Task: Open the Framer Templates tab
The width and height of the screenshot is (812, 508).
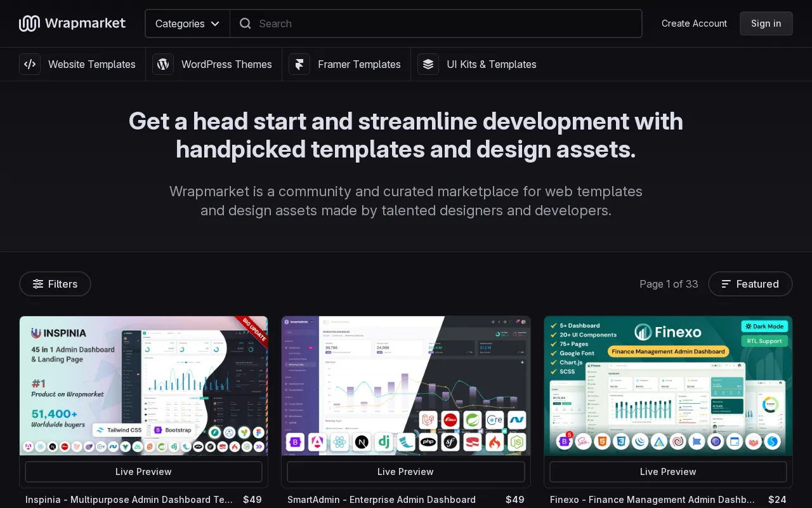Action: 344,64
